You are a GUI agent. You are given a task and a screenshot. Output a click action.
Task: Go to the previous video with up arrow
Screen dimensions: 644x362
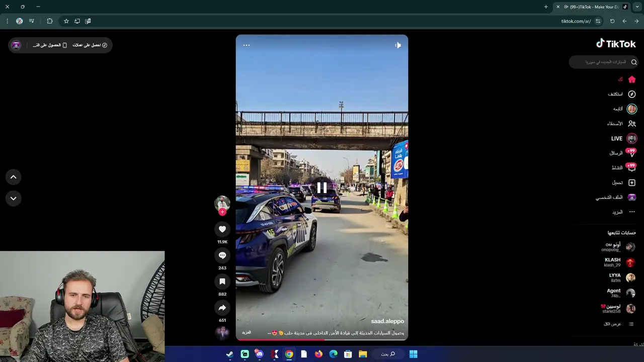pyautogui.click(x=14, y=177)
